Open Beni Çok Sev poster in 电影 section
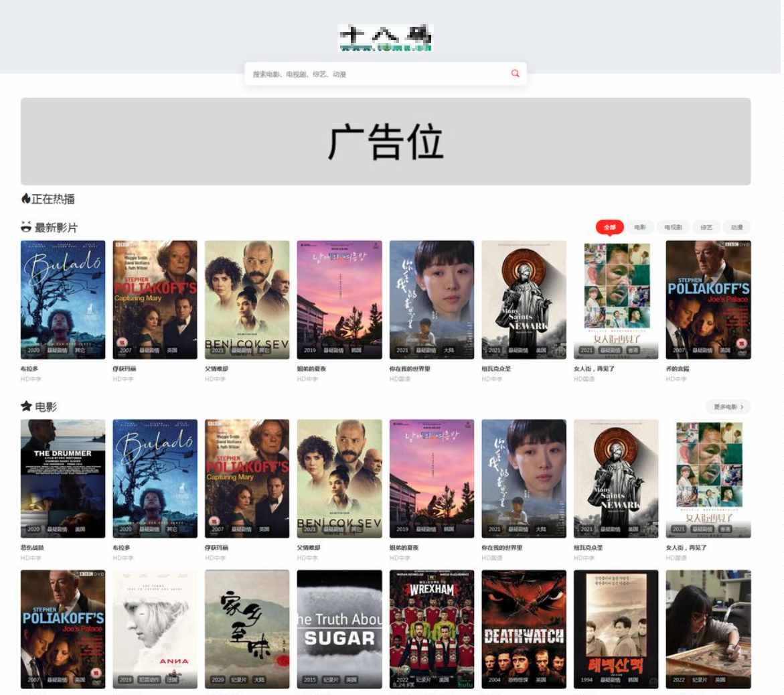This screenshot has width=784, height=695. click(x=339, y=479)
